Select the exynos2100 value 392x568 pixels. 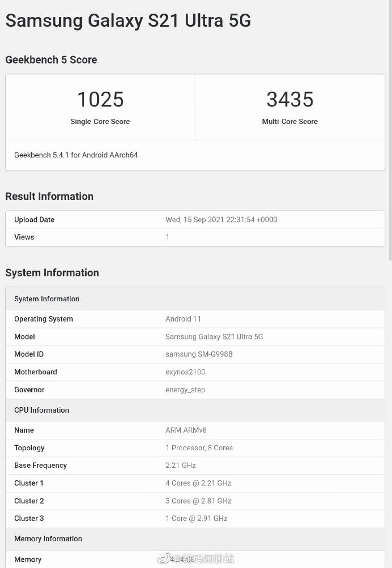point(185,372)
